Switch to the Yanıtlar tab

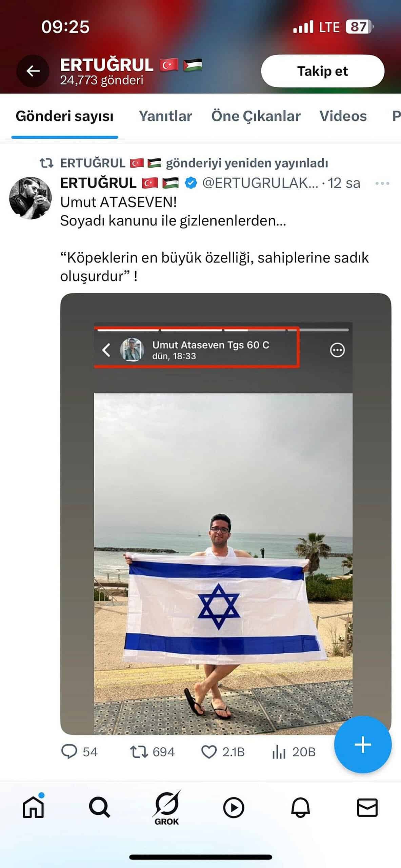165,116
